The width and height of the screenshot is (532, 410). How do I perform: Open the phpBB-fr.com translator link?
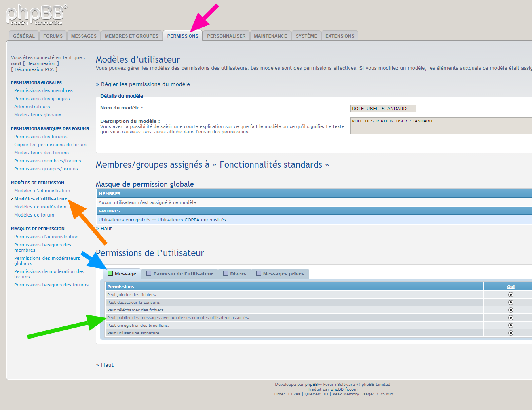pos(344,389)
